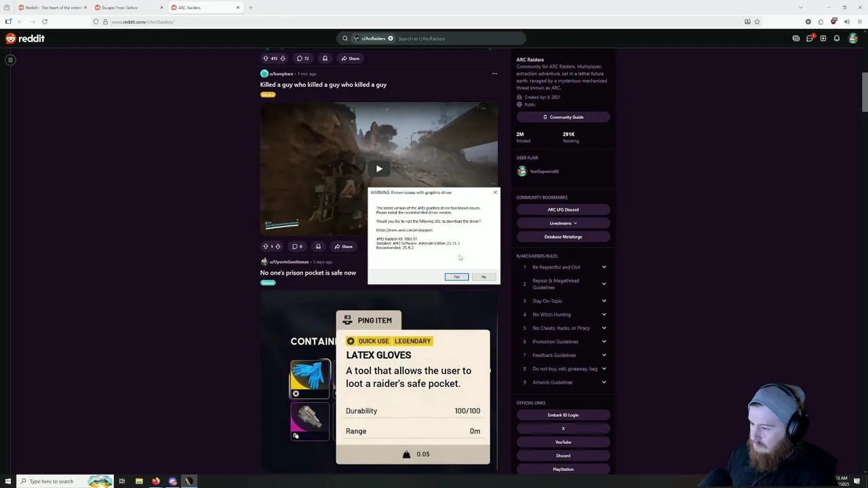Upvote the post with 415 votes
This screenshot has height=488, width=868.
(265, 58)
